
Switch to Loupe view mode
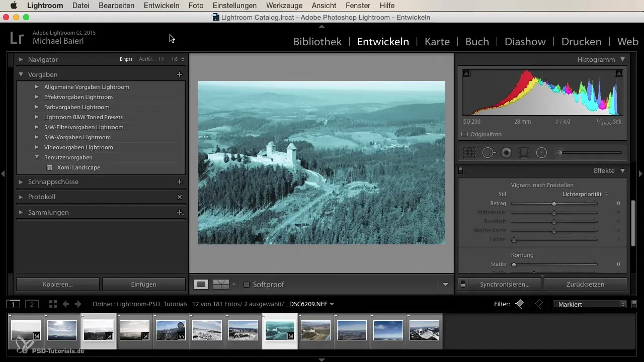pos(201,284)
